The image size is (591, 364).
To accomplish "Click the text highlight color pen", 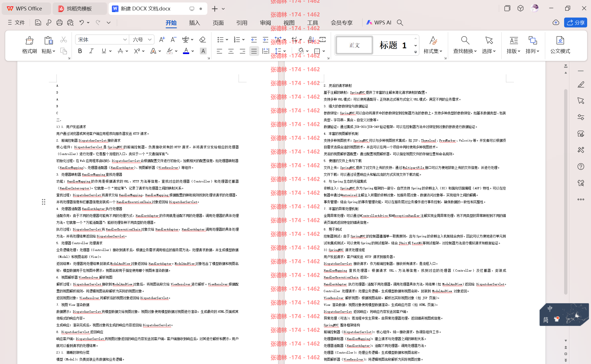I will coord(170,51).
